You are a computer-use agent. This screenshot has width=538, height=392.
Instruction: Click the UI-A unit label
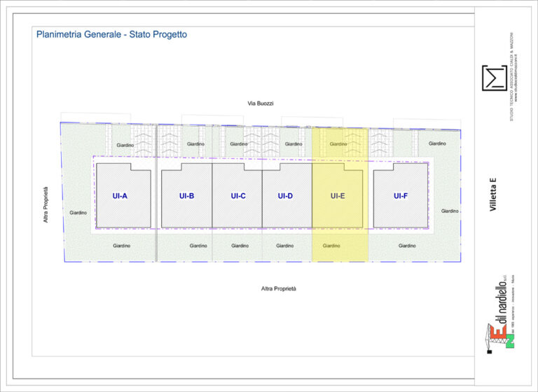click(x=120, y=196)
